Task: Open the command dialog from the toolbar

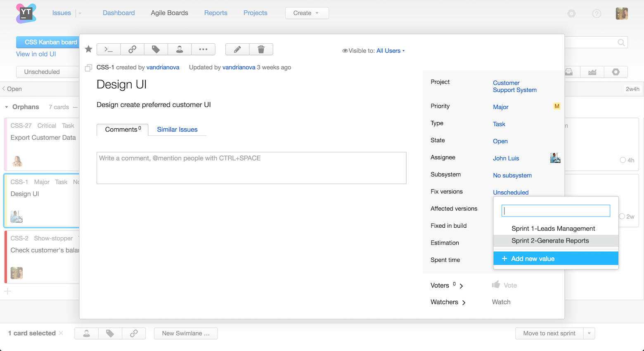Action: [x=108, y=49]
